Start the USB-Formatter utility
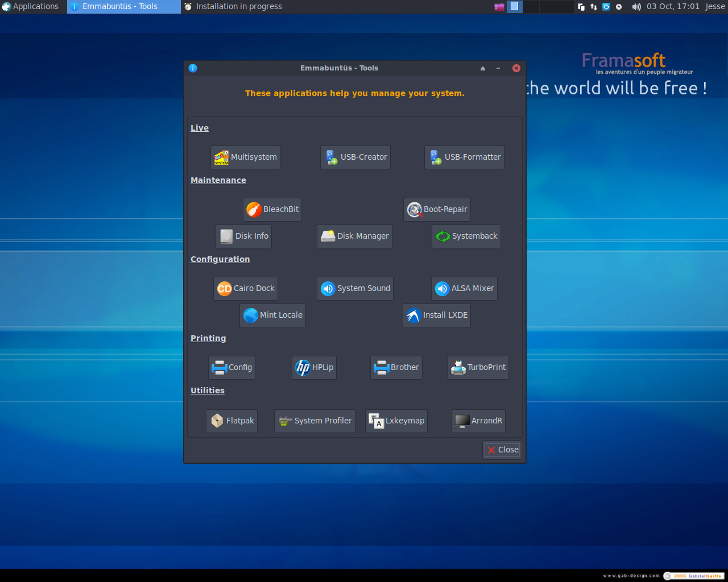728x582 pixels. pos(464,157)
